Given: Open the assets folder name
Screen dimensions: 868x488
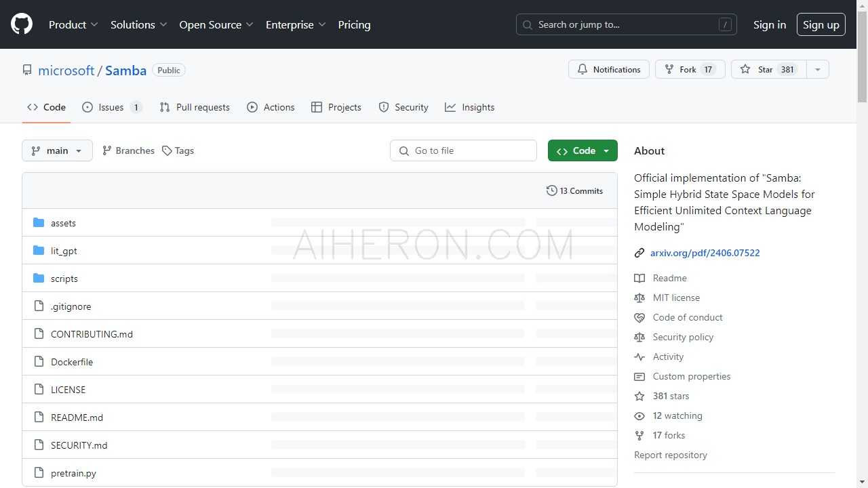Looking at the screenshot, I should (x=63, y=223).
